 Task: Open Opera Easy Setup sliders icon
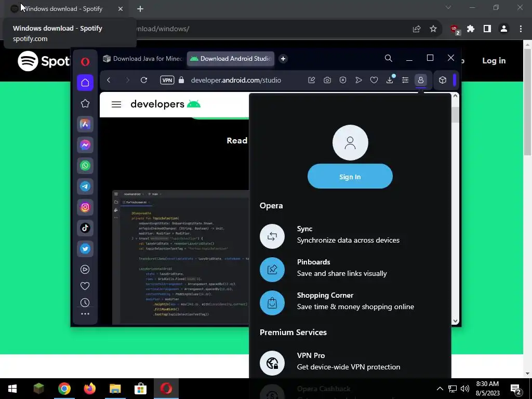tap(405, 80)
